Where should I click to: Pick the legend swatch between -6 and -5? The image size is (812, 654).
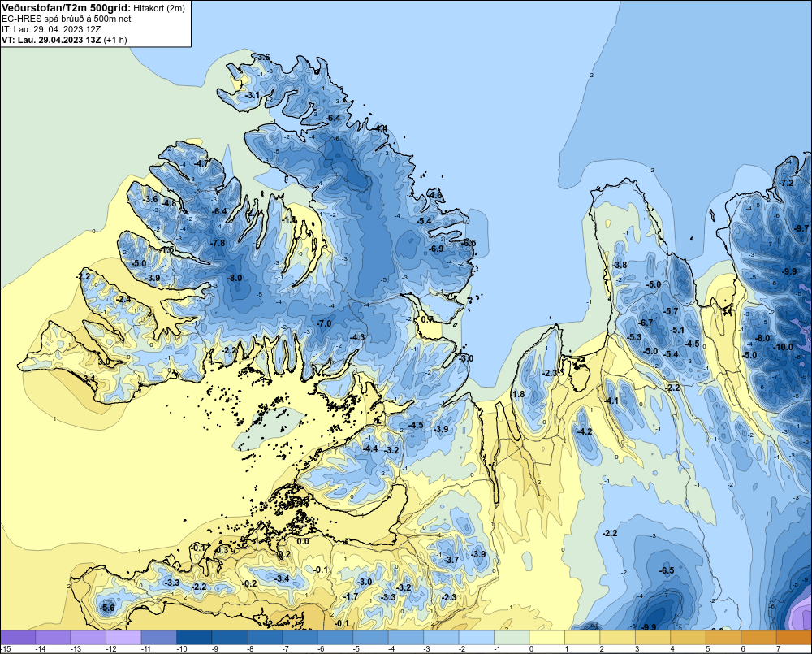tap(335, 638)
